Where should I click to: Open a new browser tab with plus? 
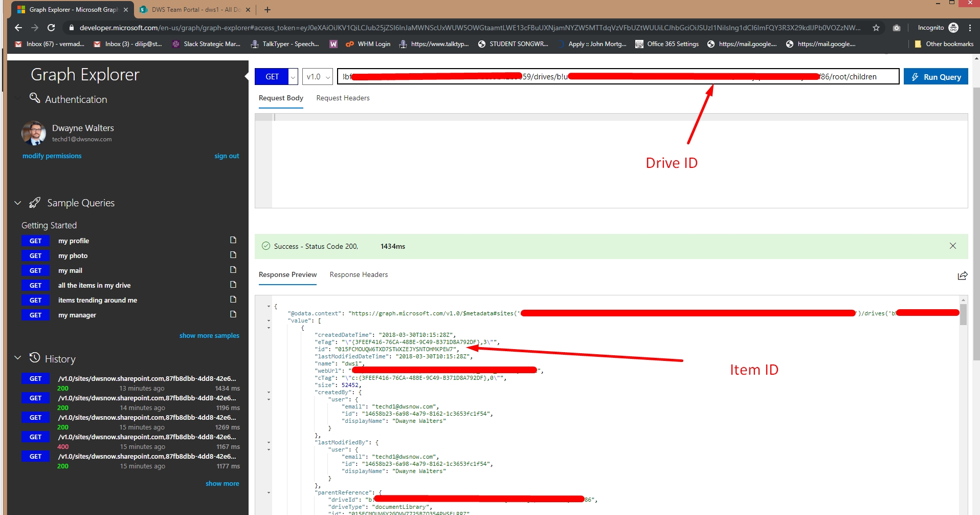pyautogui.click(x=268, y=10)
